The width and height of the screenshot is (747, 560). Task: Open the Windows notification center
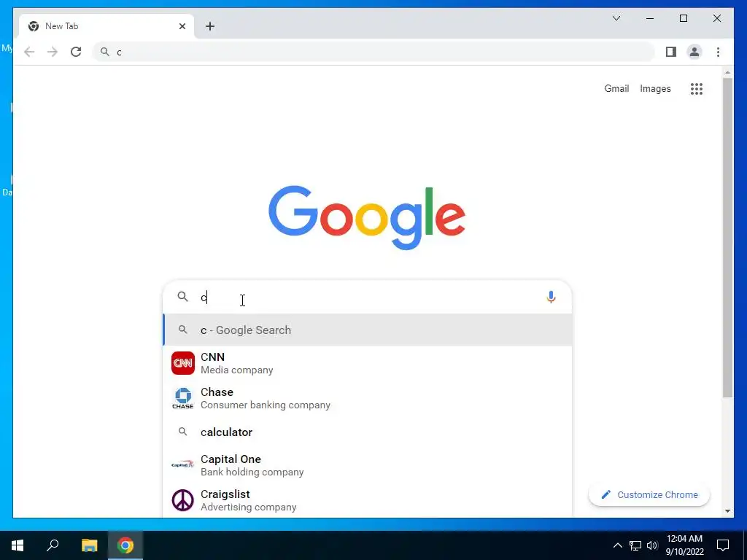(x=723, y=545)
